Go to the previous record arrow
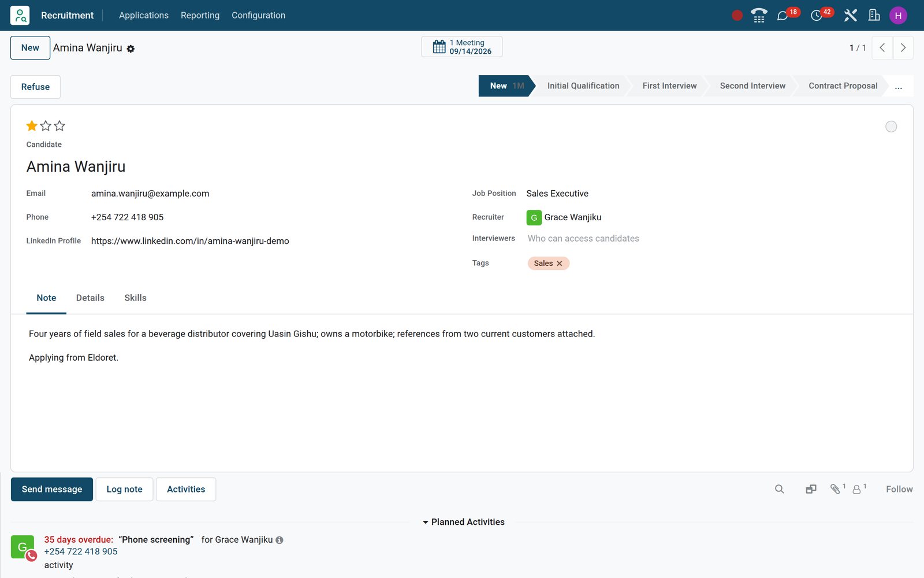Screen dimensions: 924x578 coord(882,48)
